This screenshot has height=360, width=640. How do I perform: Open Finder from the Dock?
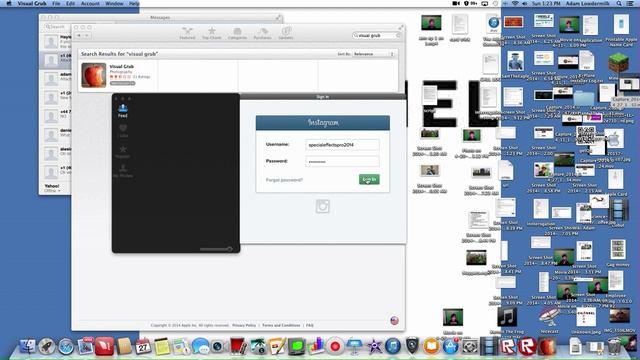point(27,347)
